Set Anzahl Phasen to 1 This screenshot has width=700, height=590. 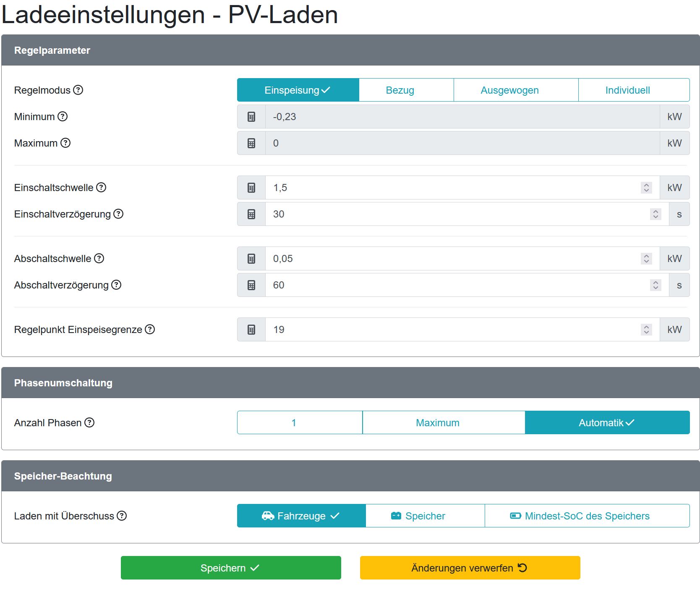click(x=300, y=422)
